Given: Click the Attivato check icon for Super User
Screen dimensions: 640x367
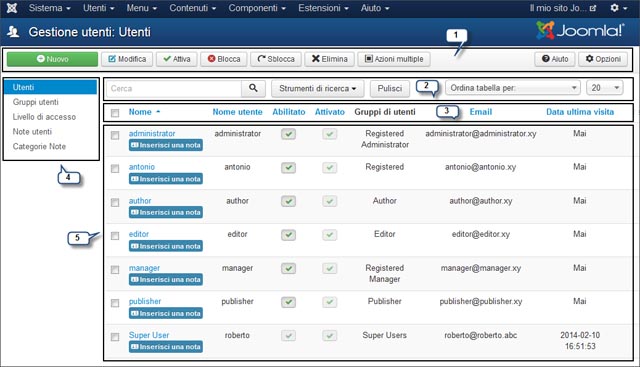Looking at the screenshot, I should [x=330, y=336].
